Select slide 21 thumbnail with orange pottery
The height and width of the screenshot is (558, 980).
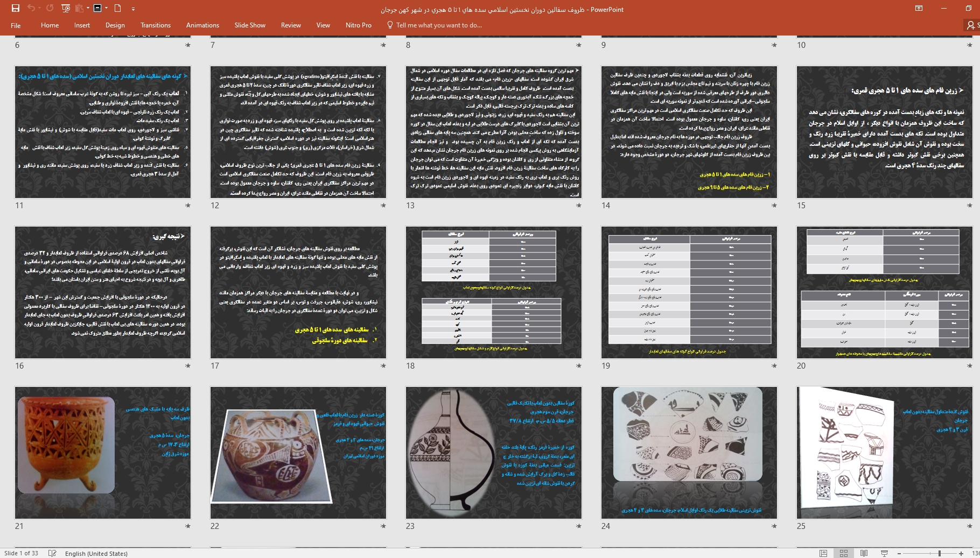103,453
